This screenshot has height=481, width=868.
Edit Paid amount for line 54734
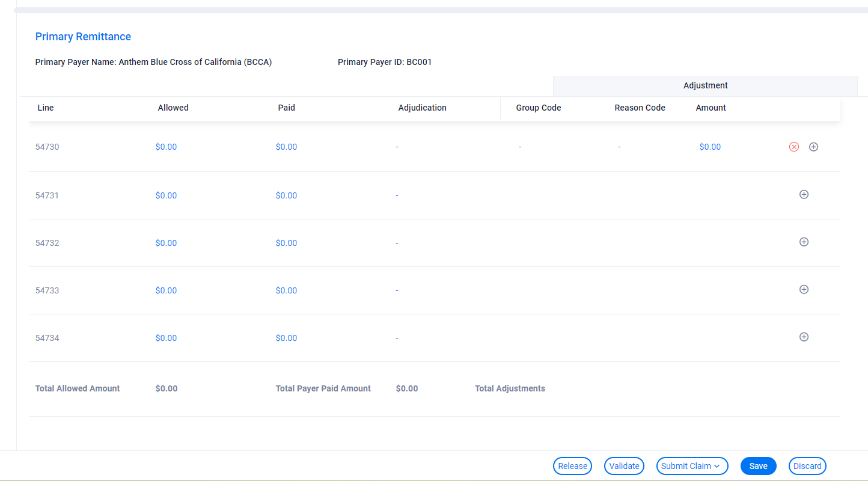pyautogui.click(x=286, y=338)
